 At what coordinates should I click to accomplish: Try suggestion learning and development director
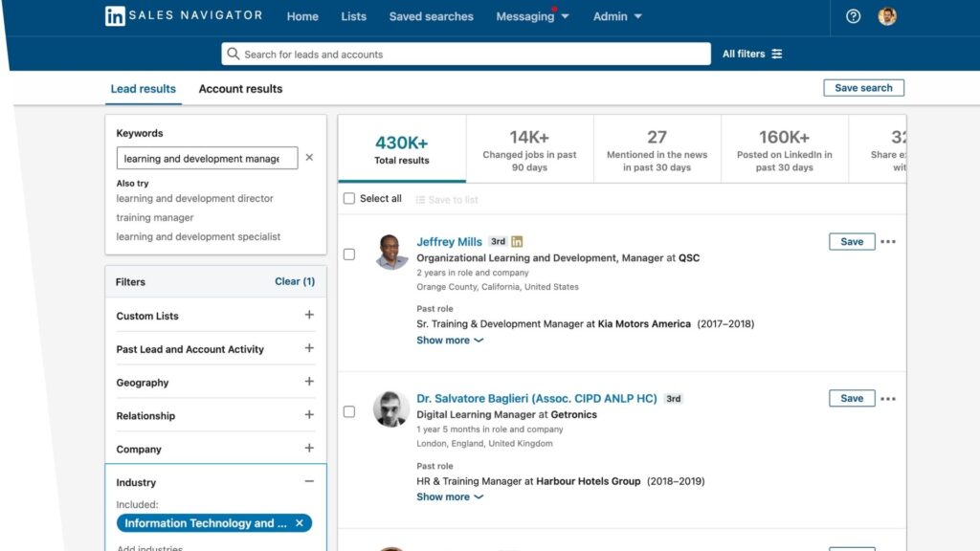tap(194, 198)
